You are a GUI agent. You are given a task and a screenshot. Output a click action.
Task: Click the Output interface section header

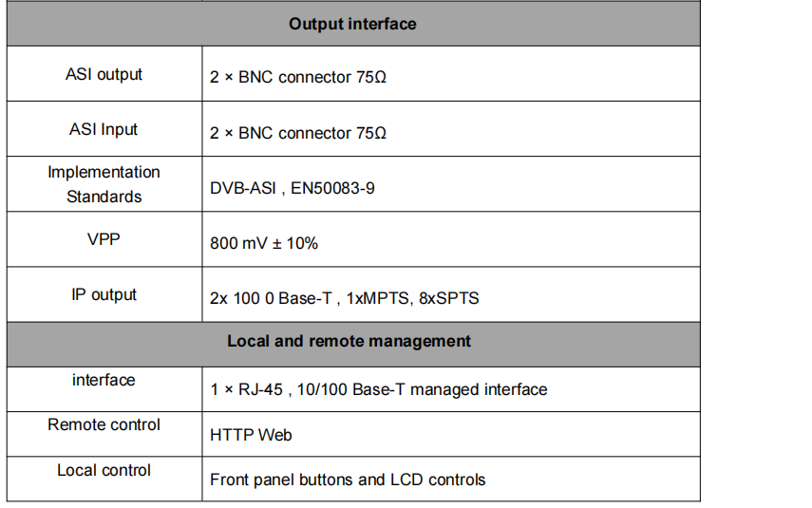(x=352, y=24)
